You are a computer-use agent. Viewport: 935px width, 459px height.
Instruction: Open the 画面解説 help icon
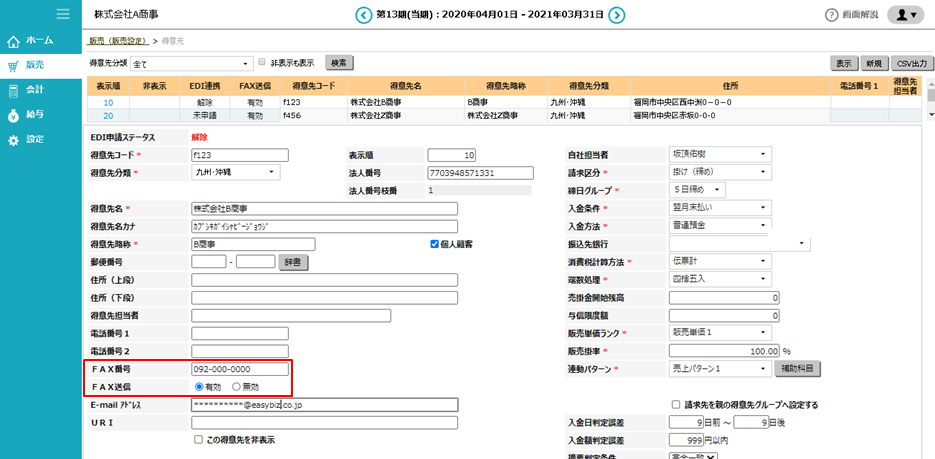[x=831, y=15]
